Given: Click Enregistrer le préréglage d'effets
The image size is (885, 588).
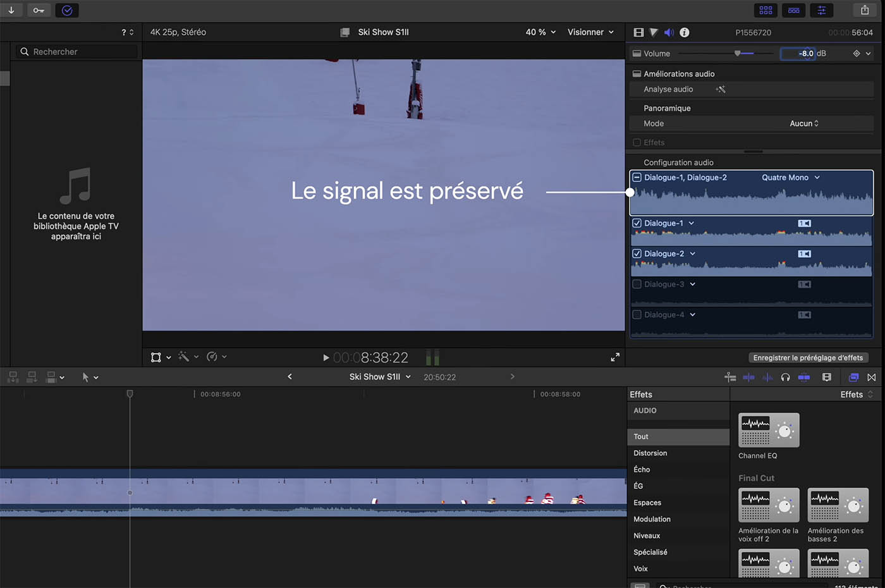Looking at the screenshot, I should pos(809,357).
